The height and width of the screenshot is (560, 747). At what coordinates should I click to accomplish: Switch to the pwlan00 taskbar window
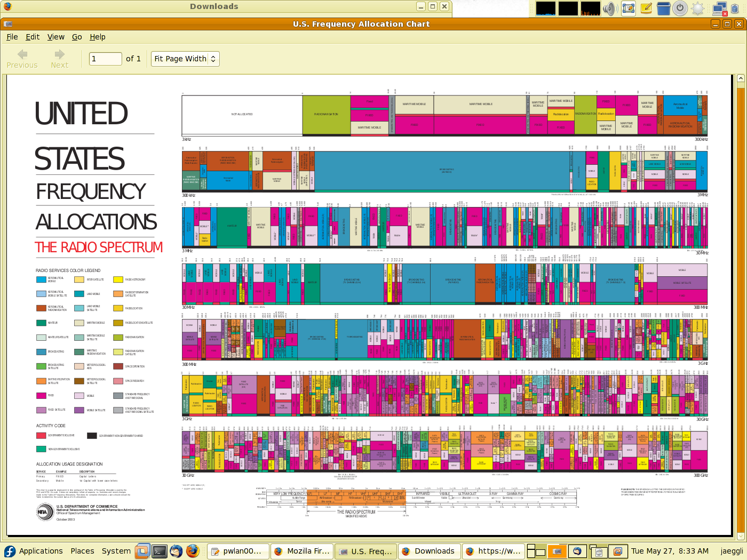point(236,551)
